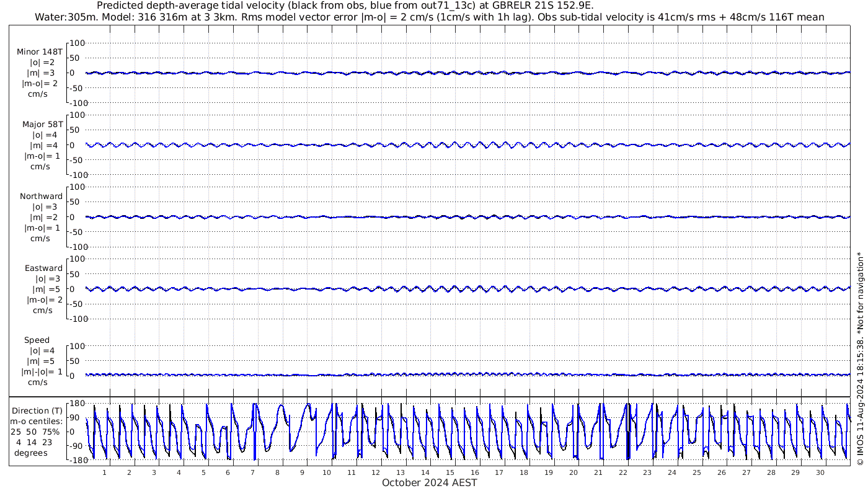Select the 'Minor 148T' panel label
The image size is (868, 496).
point(40,52)
